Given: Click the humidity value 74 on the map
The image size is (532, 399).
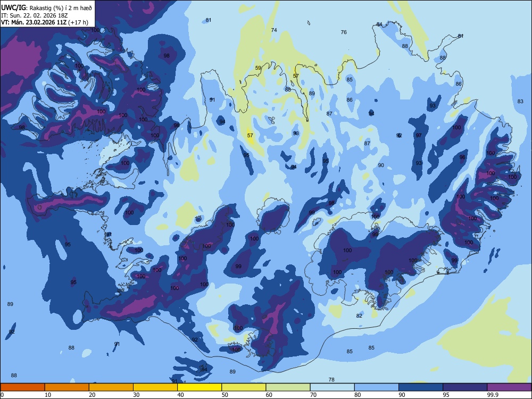Looking at the screenshot, I should pos(274,30).
